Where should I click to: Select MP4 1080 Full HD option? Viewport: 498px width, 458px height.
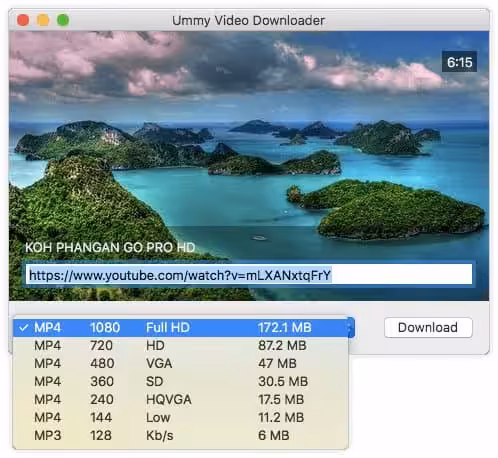pyautogui.click(x=180, y=328)
